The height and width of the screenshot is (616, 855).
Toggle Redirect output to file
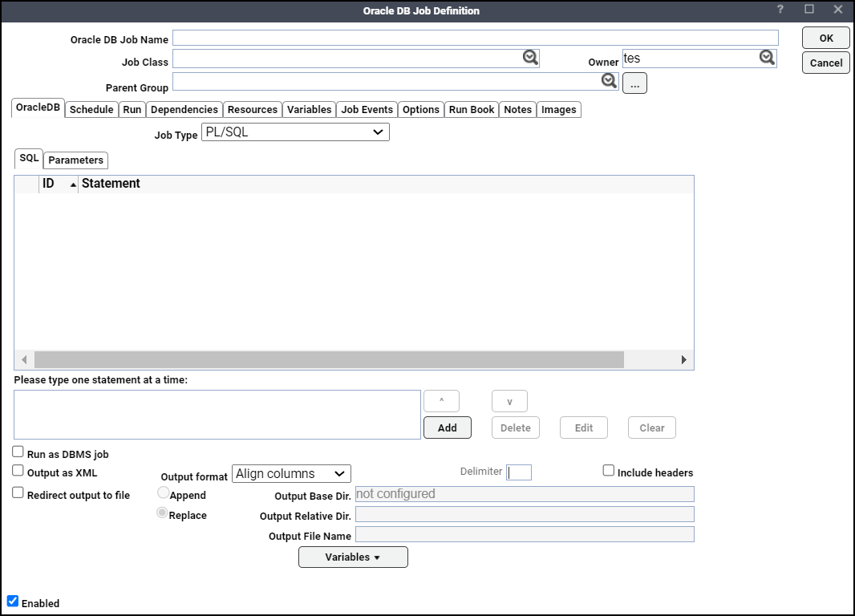(x=18, y=492)
